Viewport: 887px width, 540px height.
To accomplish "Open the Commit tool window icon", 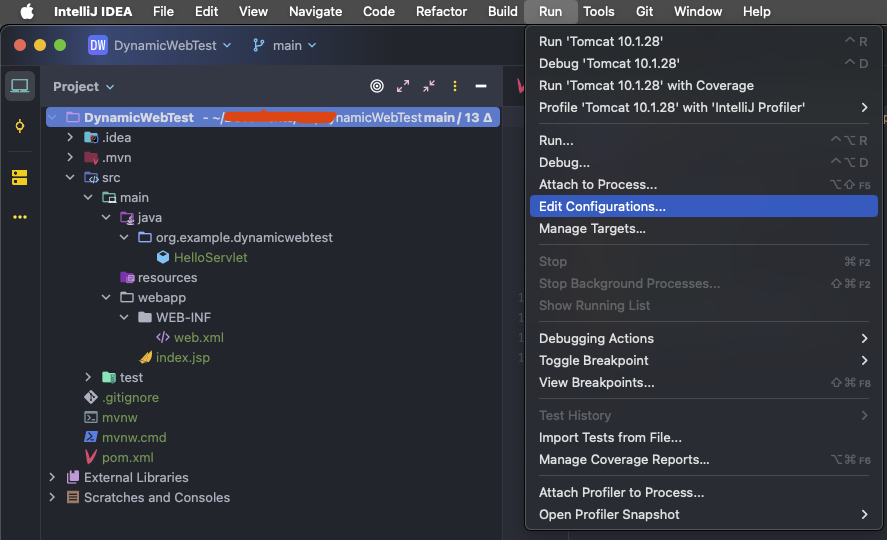I will click(x=20, y=126).
